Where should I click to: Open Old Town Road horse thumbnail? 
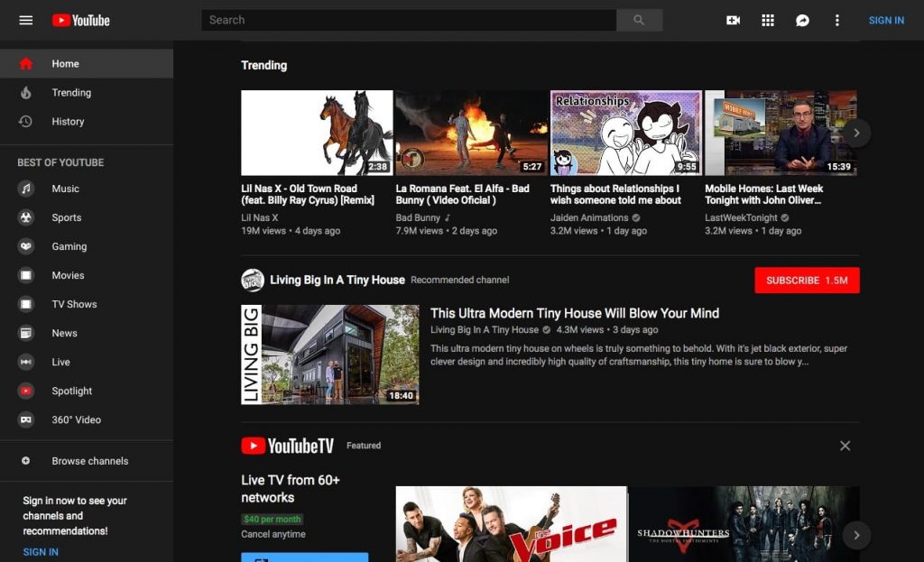pos(317,133)
